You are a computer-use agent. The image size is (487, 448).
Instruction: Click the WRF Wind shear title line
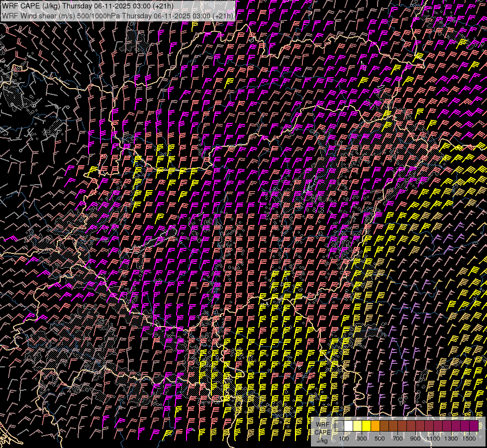pos(117,15)
